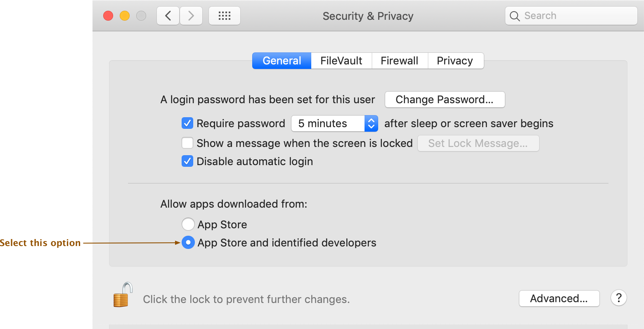Close the window with the red button
The height and width of the screenshot is (329, 644).
[108, 16]
